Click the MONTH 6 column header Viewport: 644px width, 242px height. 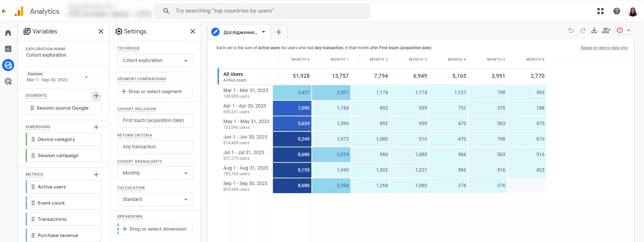(x=535, y=59)
